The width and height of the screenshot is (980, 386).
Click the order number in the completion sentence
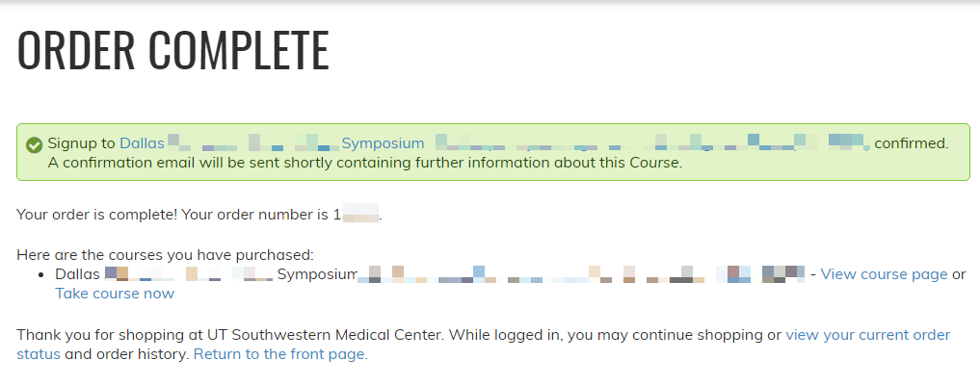click(x=357, y=214)
